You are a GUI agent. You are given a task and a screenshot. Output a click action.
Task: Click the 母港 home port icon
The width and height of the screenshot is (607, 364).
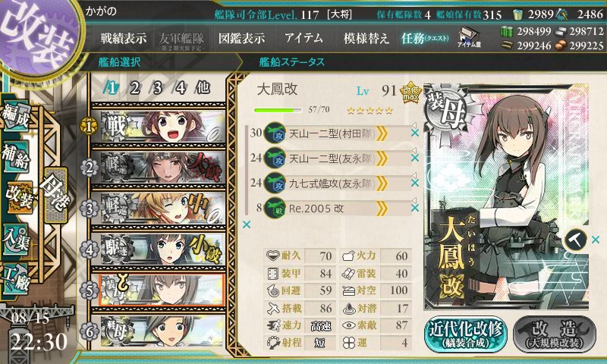[56, 194]
